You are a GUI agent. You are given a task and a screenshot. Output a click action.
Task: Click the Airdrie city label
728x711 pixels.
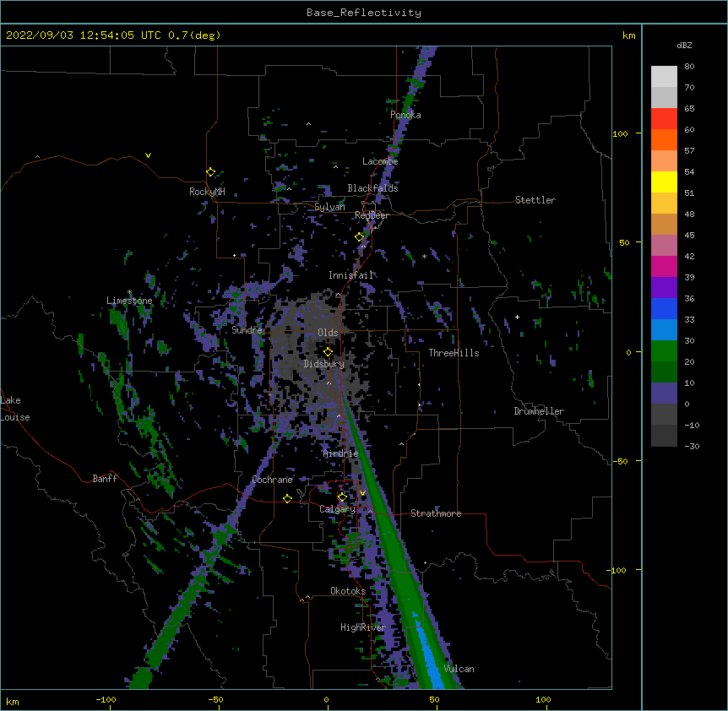(x=340, y=453)
